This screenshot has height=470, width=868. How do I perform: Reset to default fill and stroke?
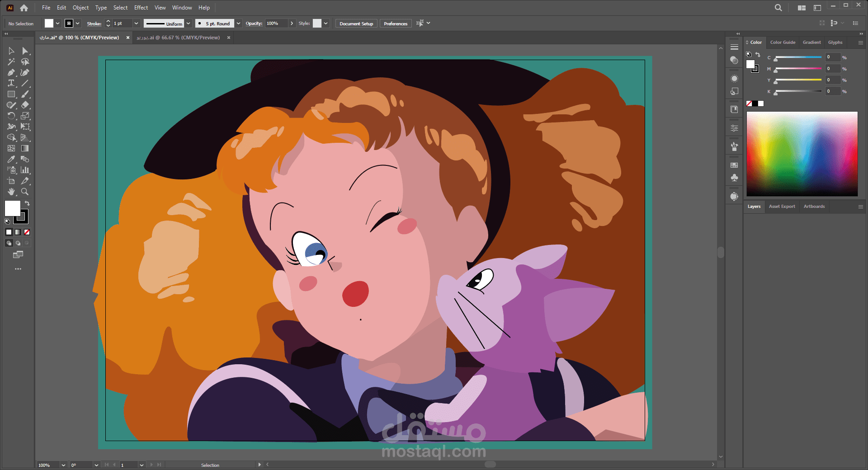7,221
